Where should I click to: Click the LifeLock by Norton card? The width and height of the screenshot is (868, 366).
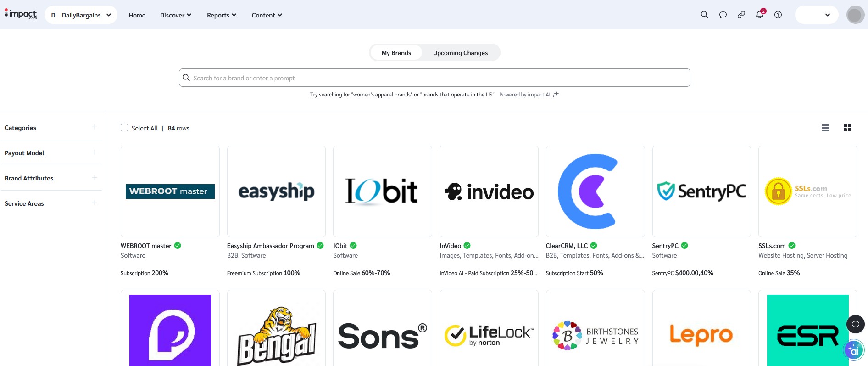(x=489, y=328)
